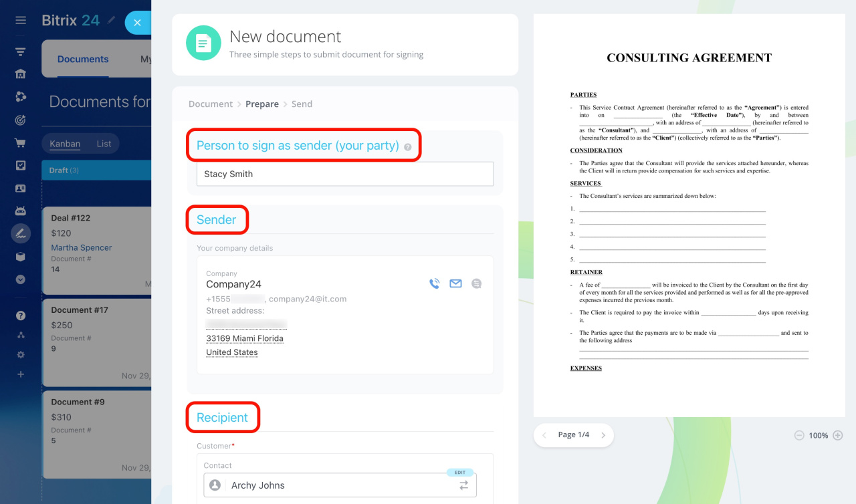Open chat message icon in company card
The width and height of the screenshot is (856, 504).
tap(476, 283)
